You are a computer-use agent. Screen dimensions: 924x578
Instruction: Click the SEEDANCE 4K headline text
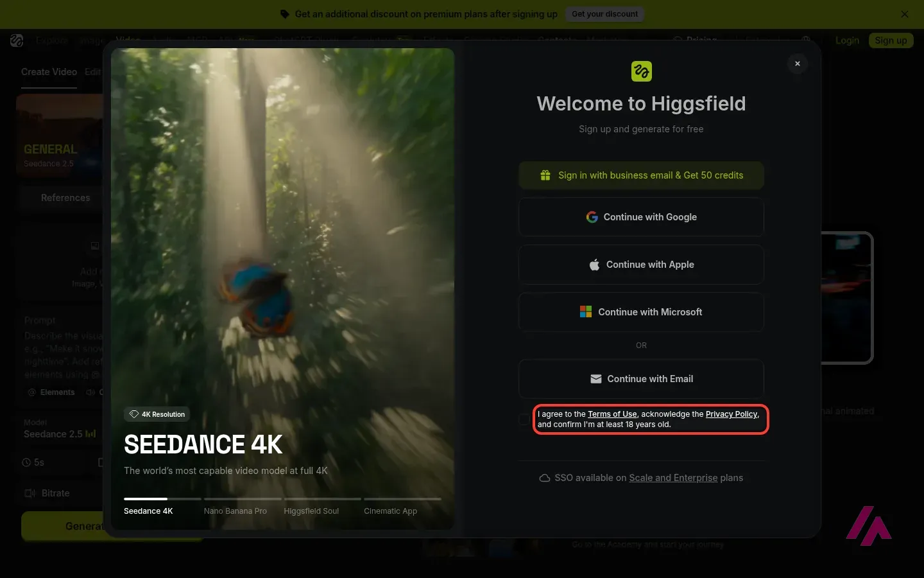[203, 444]
